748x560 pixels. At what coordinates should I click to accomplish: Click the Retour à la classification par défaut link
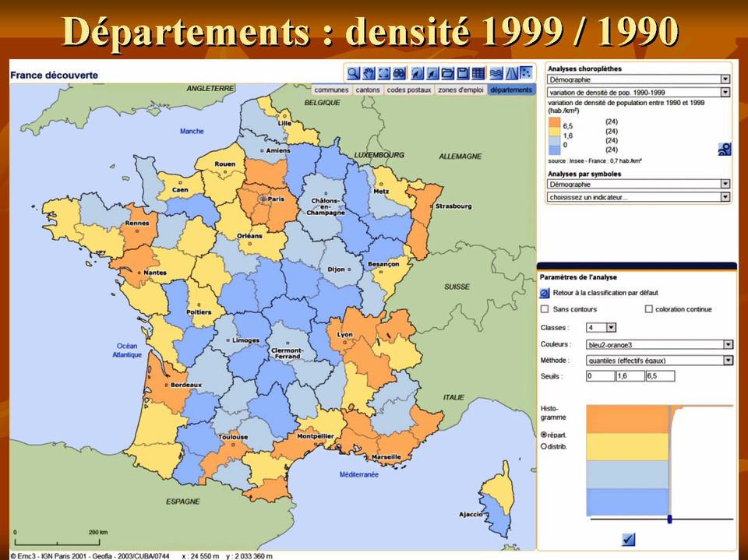605,293
